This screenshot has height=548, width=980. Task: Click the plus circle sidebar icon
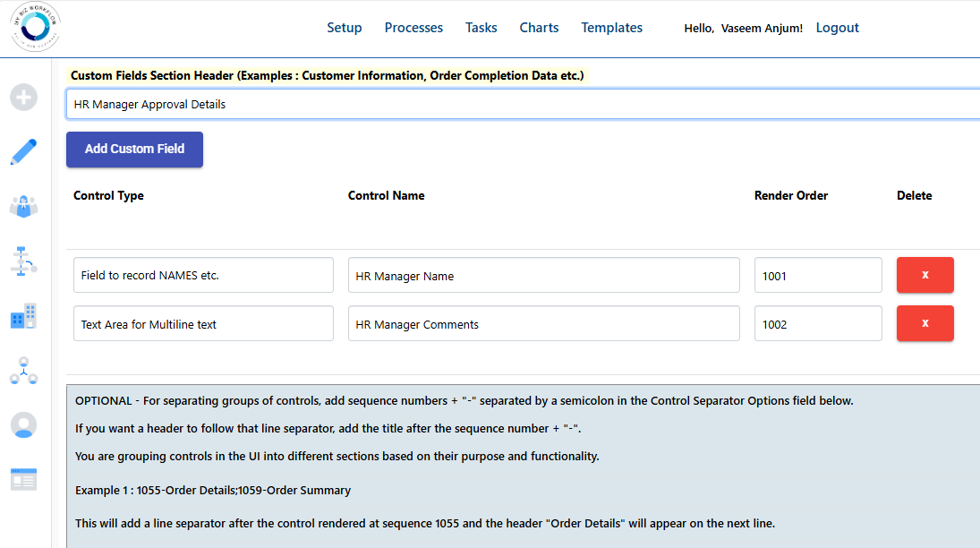24,98
